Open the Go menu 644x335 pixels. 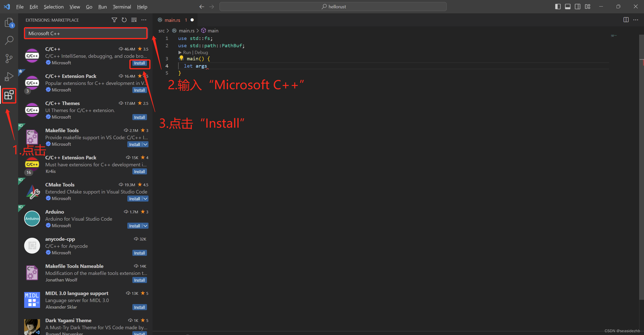89,7
